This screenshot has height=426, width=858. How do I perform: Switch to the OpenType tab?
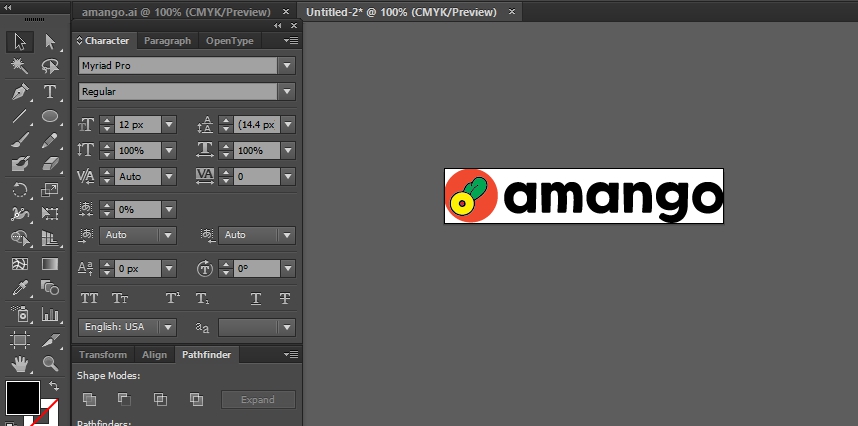click(229, 41)
